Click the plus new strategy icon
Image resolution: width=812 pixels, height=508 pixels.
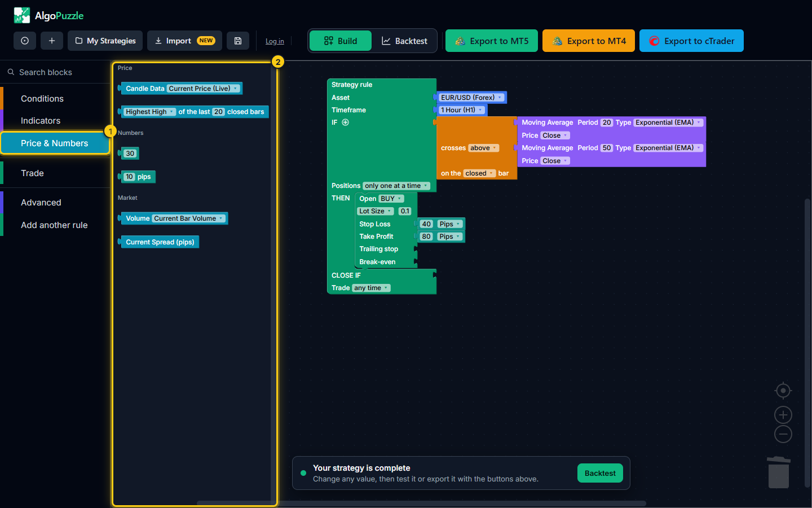52,41
